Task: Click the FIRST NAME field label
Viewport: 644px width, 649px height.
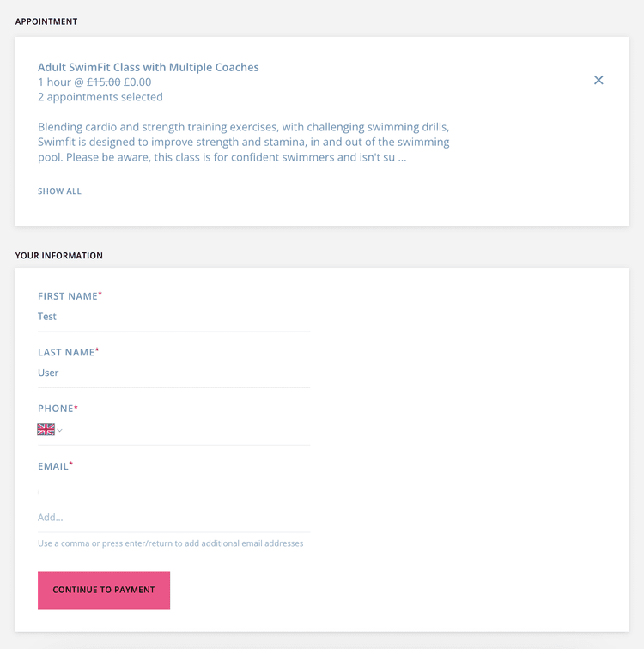Action: [x=70, y=296]
